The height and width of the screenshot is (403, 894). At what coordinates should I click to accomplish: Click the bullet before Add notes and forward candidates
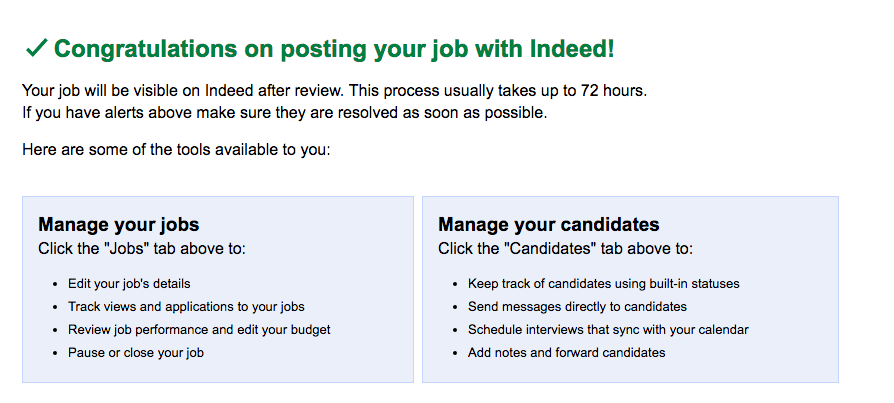tap(455, 353)
